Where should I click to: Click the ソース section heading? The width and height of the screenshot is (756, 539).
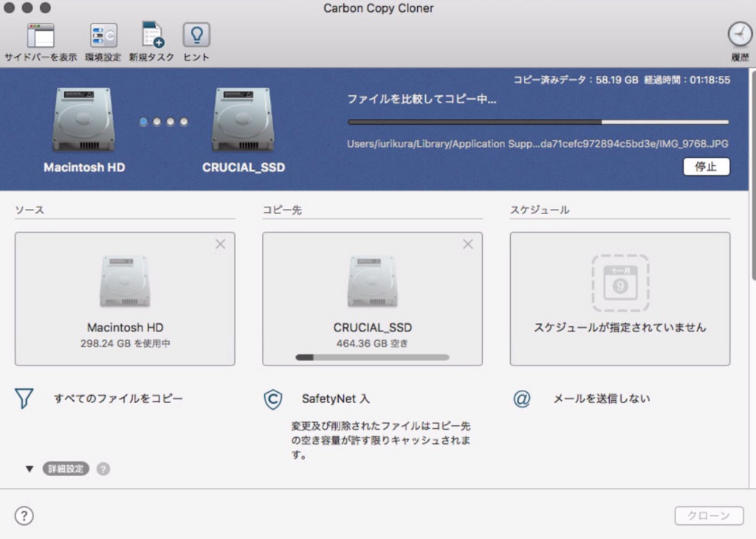tap(30, 210)
